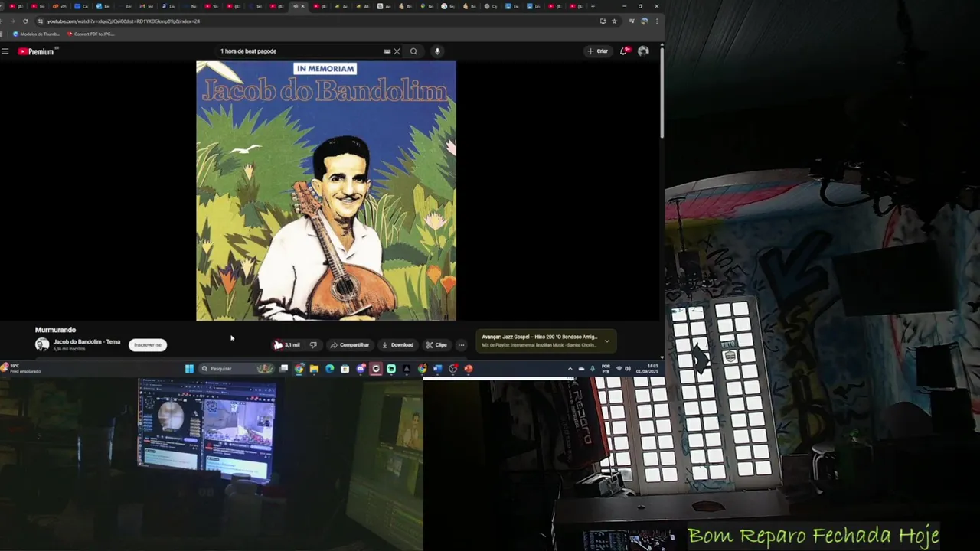Open YouTube notifications bell
The width and height of the screenshot is (980, 551).
coord(624,51)
